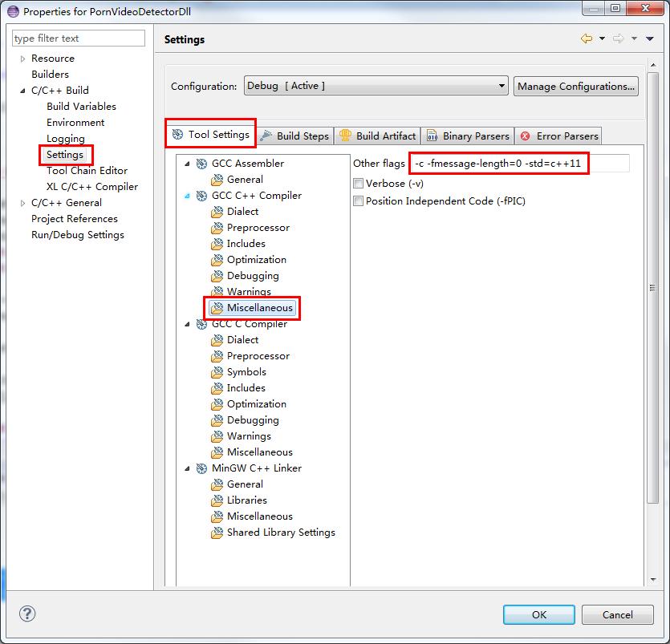Viewport: 670px width, 644px height.
Task: Open the Configuration dropdown
Action: 376,86
